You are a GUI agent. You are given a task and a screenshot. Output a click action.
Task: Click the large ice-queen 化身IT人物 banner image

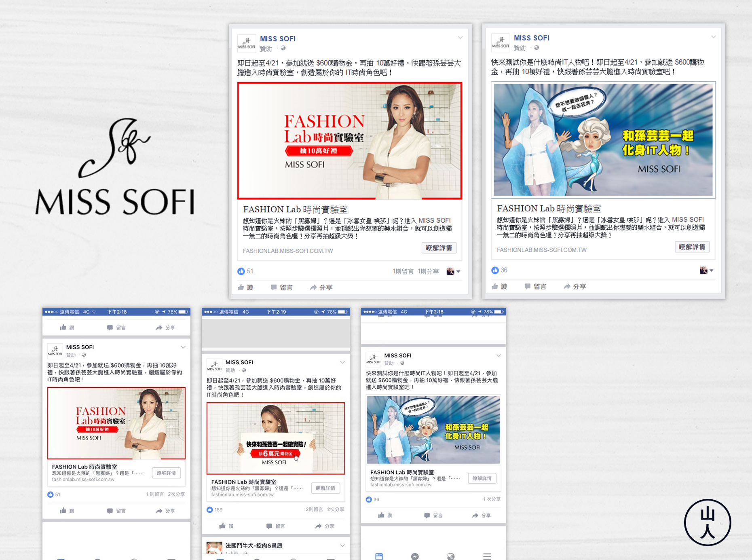coord(603,140)
